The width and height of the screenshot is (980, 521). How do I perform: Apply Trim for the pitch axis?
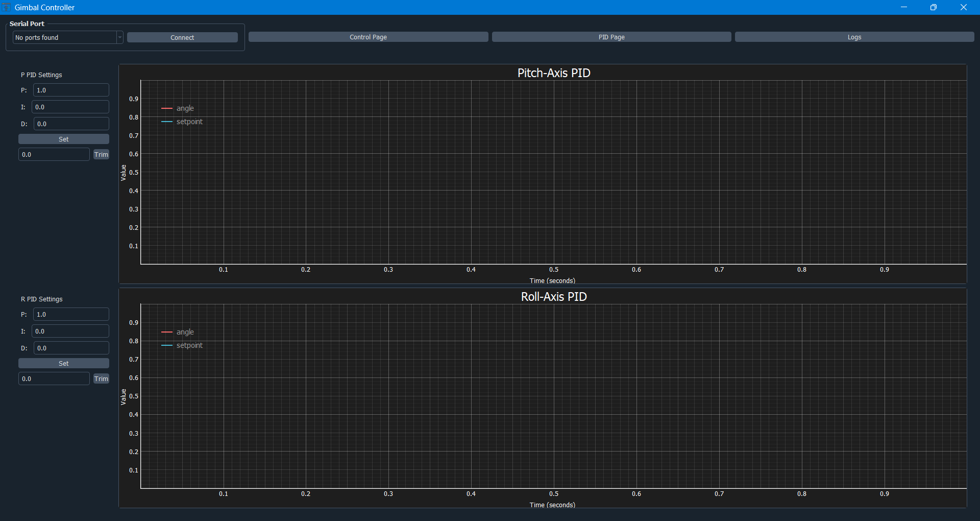pyautogui.click(x=101, y=154)
